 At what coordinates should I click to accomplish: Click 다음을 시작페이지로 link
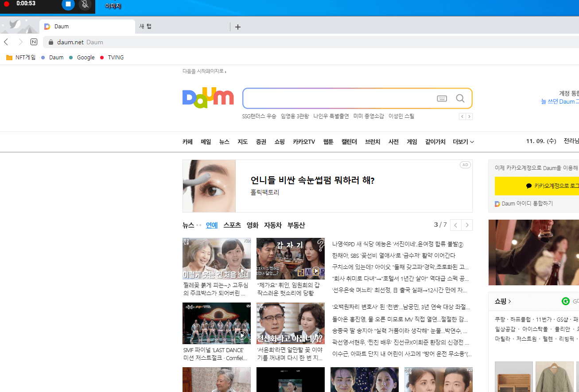tap(204, 71)
